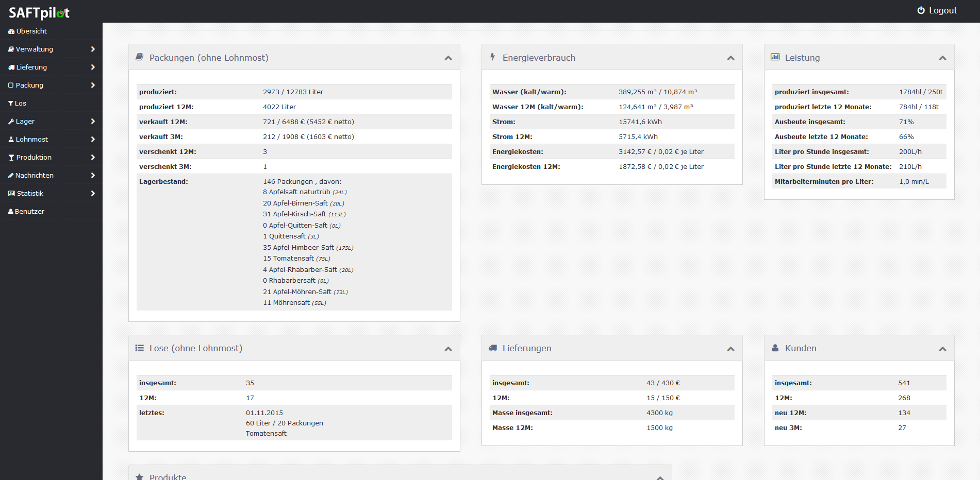The width and height of the screenshot is (980, 480).
Task: Go to Benutzer page
Action: click(29, 212)
